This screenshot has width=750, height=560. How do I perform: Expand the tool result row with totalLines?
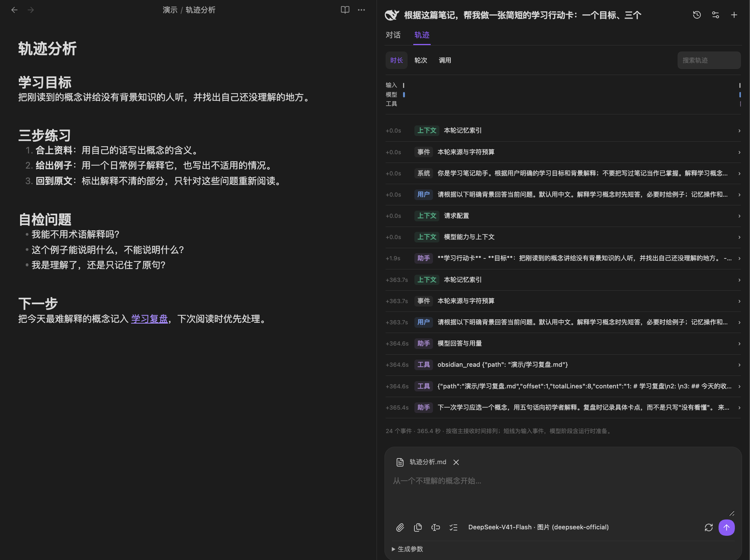(x=563, y=386)
